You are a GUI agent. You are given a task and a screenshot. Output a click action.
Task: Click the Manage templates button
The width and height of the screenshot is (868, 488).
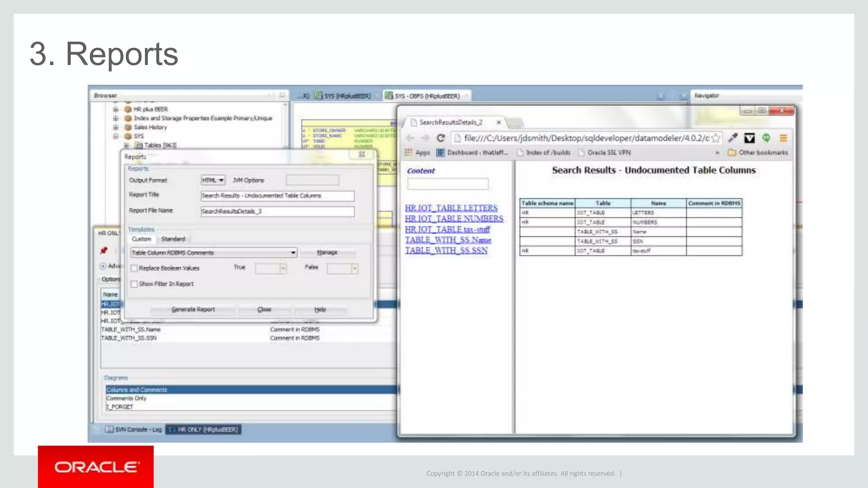pyautogui.click(x=327, y=252)
